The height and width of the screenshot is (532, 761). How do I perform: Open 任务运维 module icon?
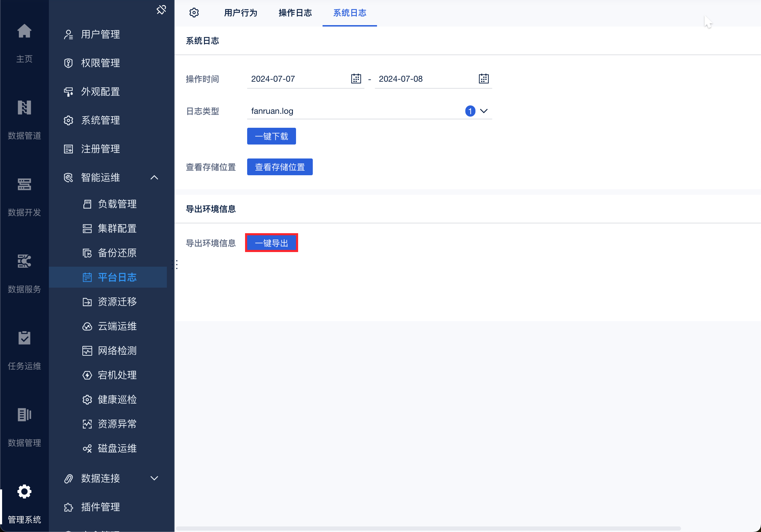pos(24,338)
